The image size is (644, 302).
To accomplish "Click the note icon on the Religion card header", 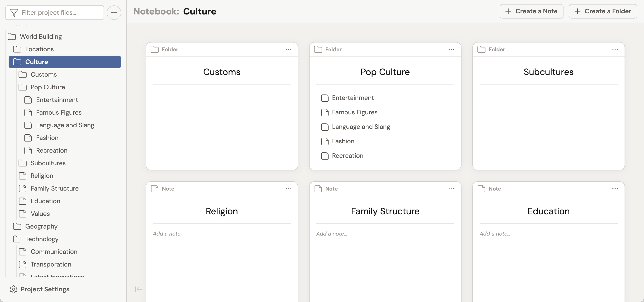I will (x=154, y=189).
